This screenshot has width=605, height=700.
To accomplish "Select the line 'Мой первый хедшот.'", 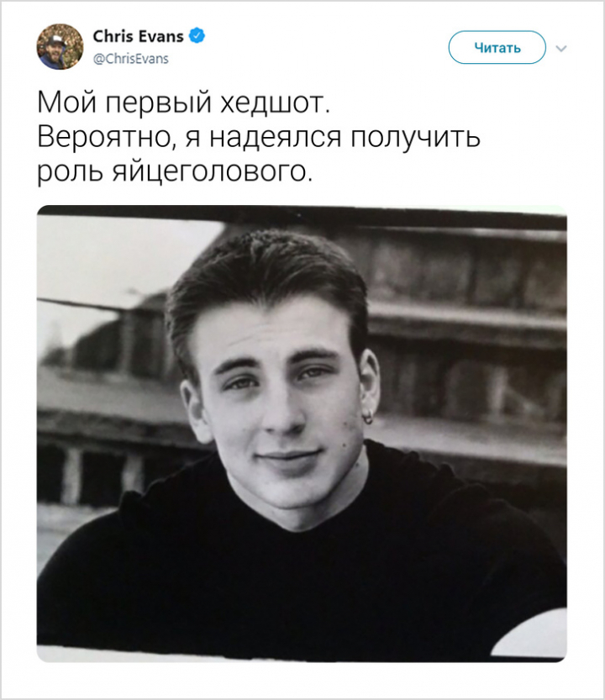I will coord(183,103).
